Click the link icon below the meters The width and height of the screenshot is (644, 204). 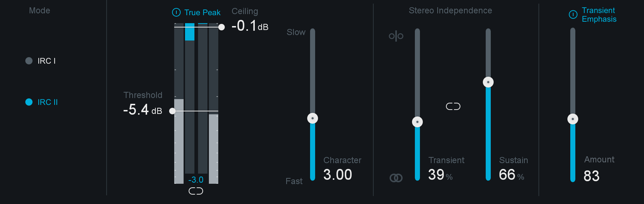[x=196, y=191]
